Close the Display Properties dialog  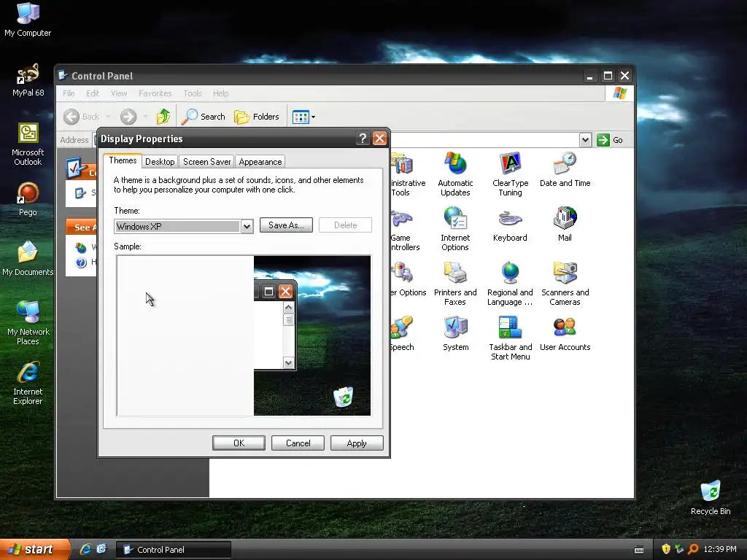379,139
